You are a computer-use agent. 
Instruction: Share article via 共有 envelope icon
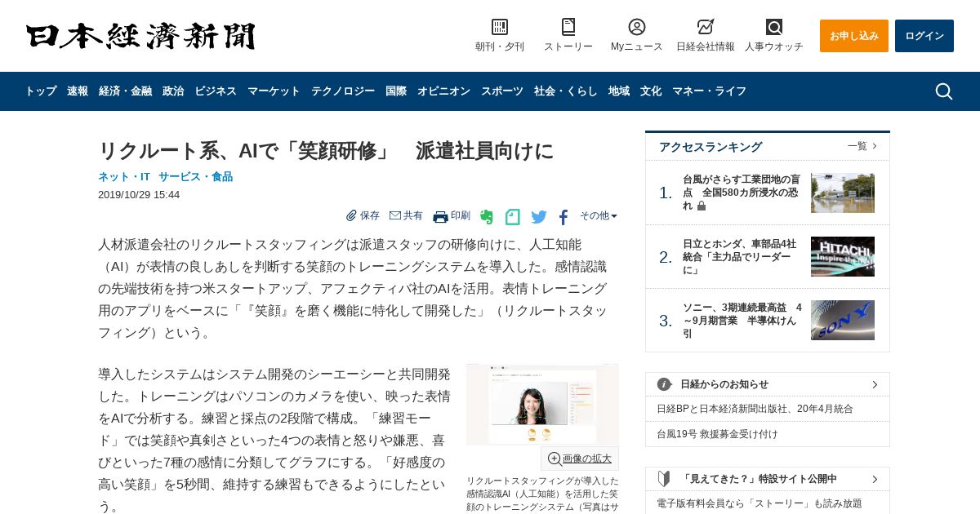[395, 215]
